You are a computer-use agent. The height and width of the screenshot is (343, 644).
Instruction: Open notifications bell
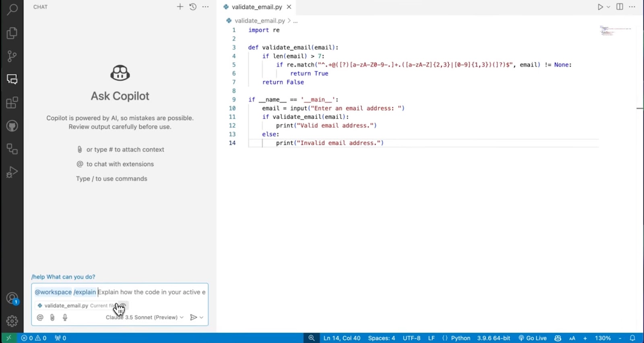(x=632, y=338)
